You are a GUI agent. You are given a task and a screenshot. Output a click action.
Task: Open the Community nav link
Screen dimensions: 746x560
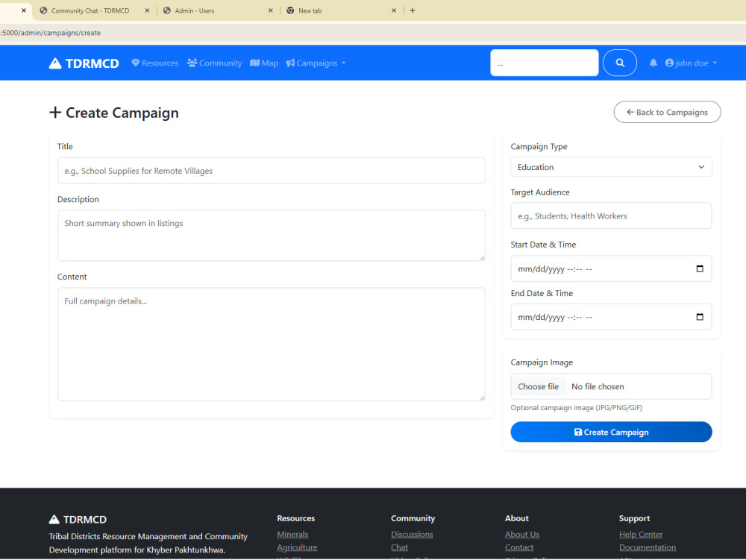click(x=215, y=63)
